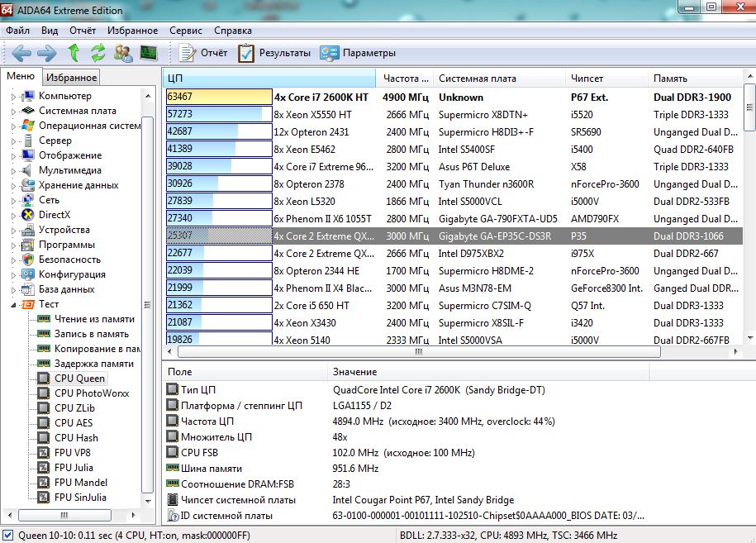
Task: Click the Back navigation arrow in toolbar
Action: pyautogui.click(x=21, y=54)
